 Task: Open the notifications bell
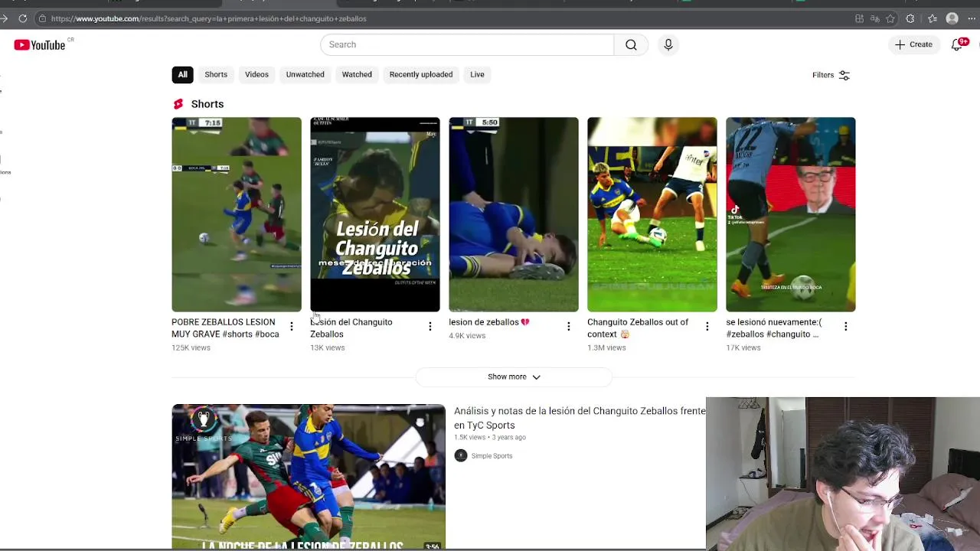pos(957,45)
